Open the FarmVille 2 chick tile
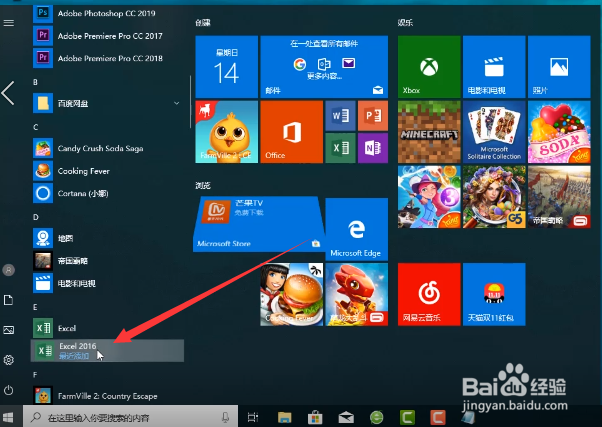 (x=227, y=132)
